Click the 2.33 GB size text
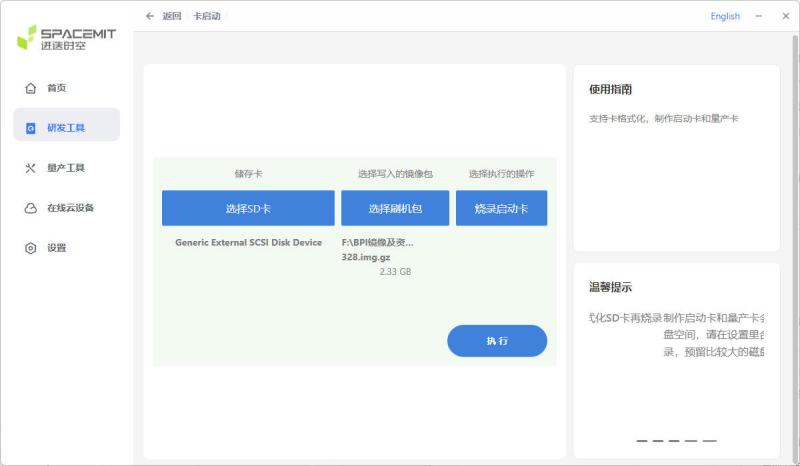The width and height of the screenshot is (800, 466). [395, 272]
